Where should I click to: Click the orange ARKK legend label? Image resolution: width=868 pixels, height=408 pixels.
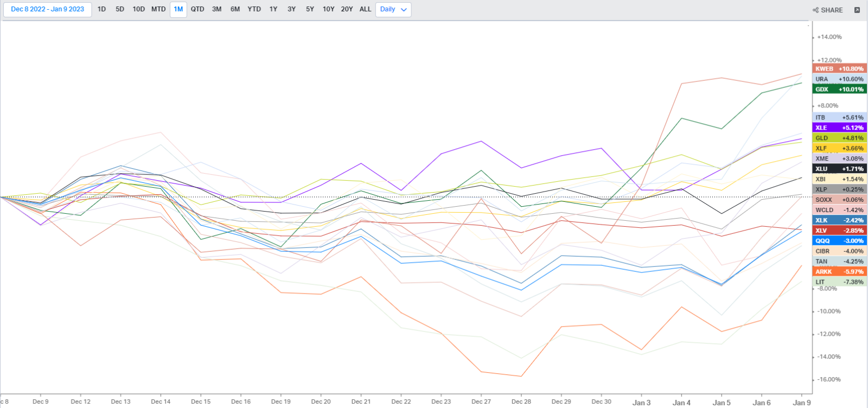[839, 272]
